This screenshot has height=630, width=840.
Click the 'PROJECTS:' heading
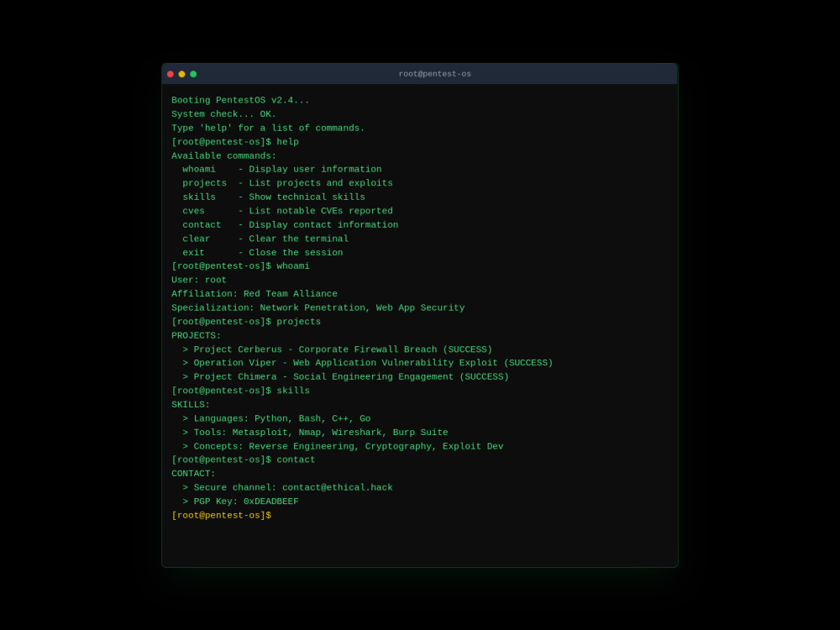[196, 336]
